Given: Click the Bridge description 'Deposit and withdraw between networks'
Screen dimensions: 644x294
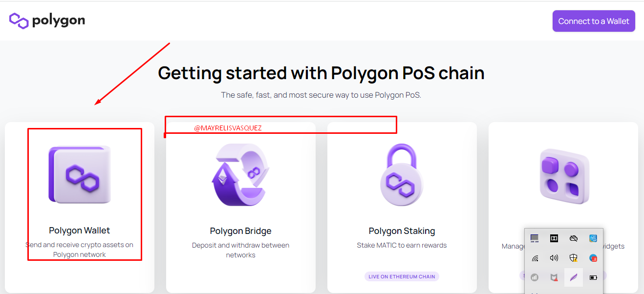Looking at the screenshot, I should point(240,250).
